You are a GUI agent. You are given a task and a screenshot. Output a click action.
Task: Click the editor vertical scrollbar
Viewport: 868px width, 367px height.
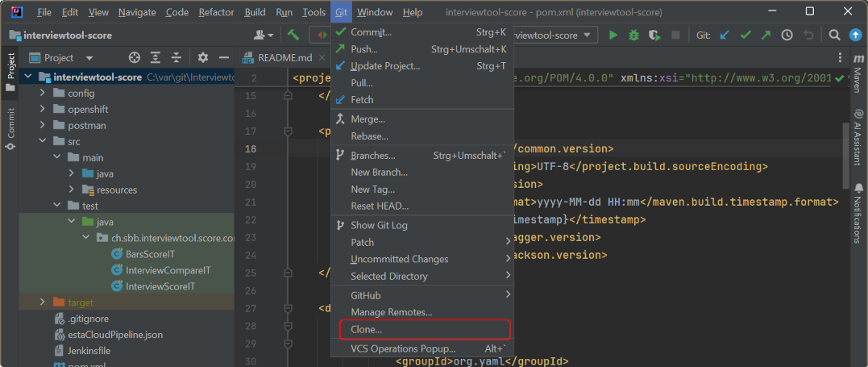(845, 156)
